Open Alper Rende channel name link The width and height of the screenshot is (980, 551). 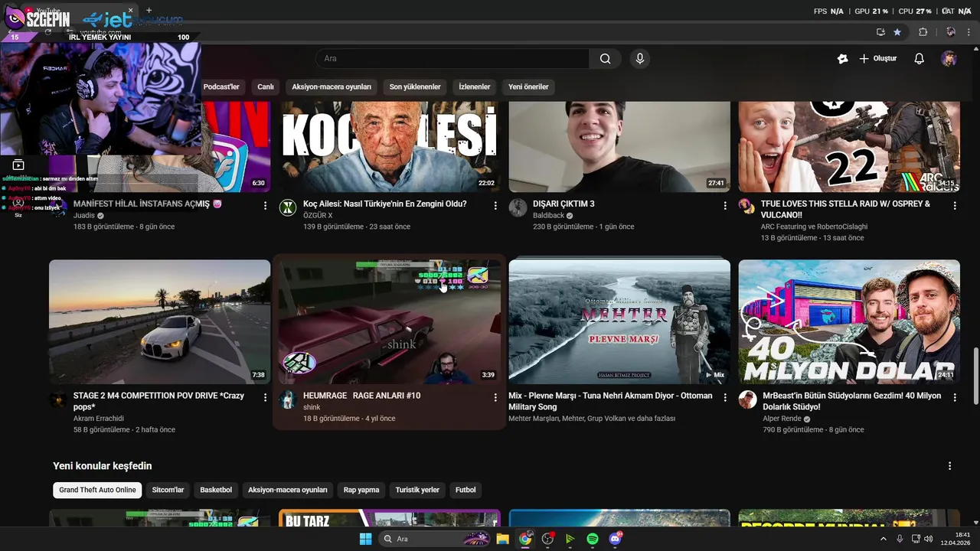[782, 419]
